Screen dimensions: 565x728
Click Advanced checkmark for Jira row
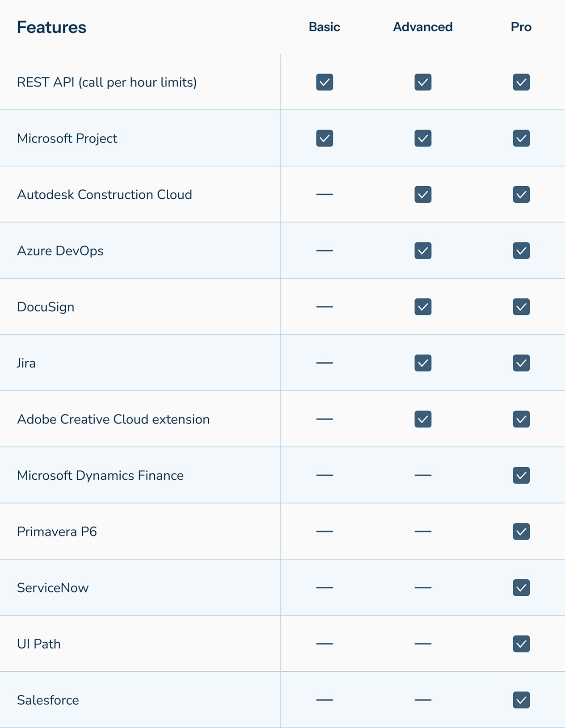423,363
